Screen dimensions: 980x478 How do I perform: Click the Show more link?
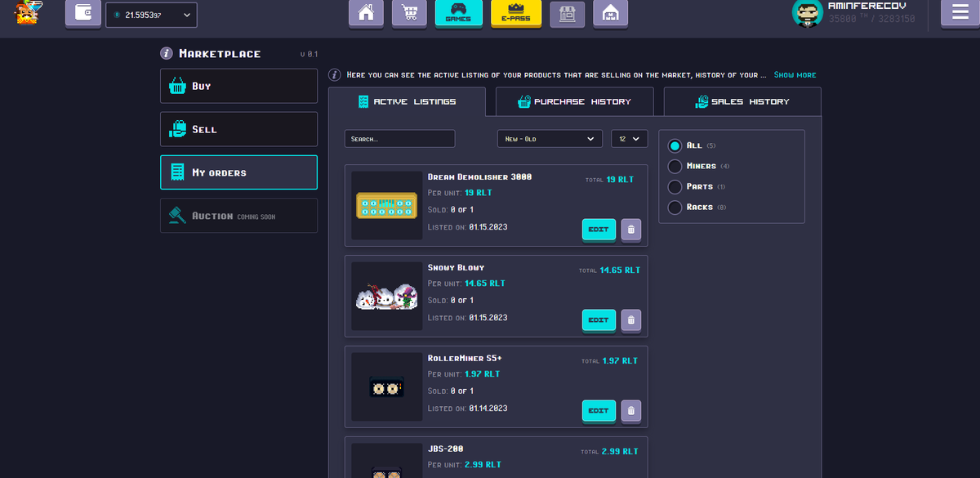795,74
